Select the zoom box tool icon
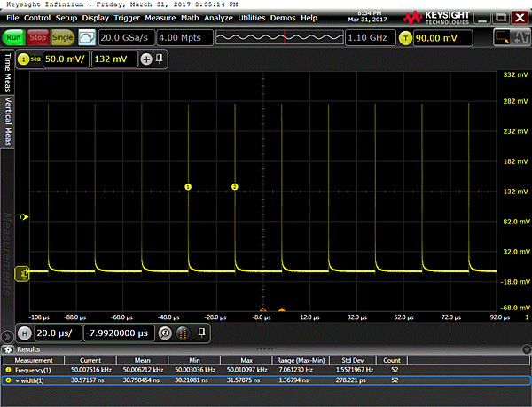 click(502, 37)
